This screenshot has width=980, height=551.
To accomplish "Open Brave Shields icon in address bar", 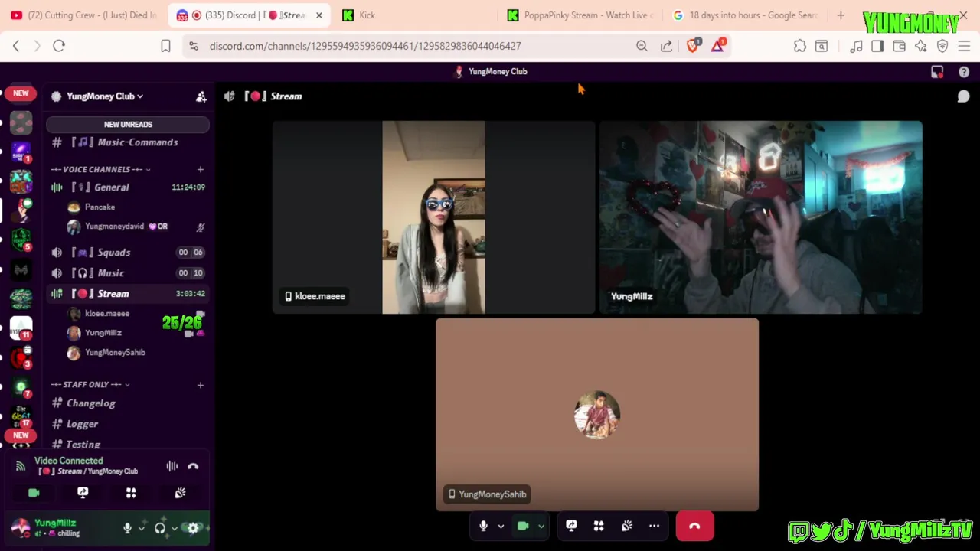I will [x=693, y=46].
